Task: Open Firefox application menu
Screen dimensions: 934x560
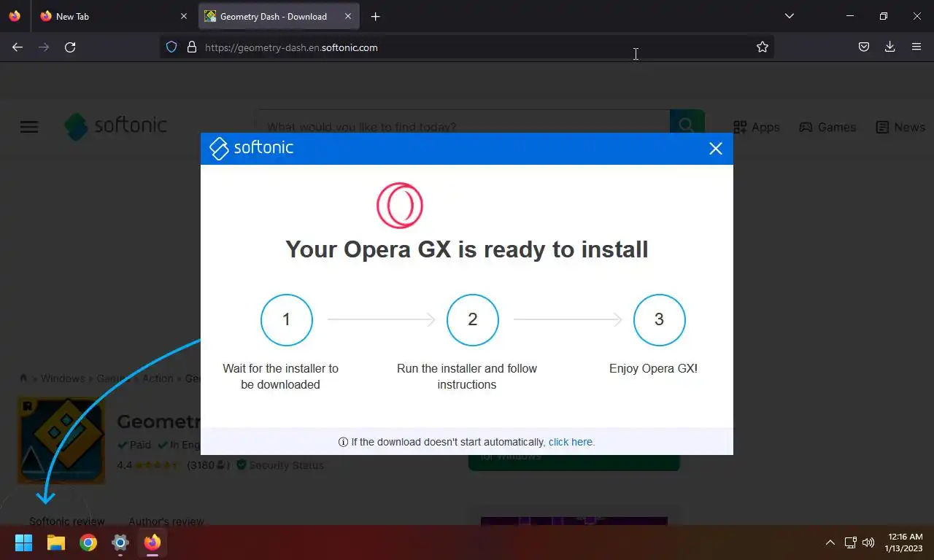Action: (916, 47)
